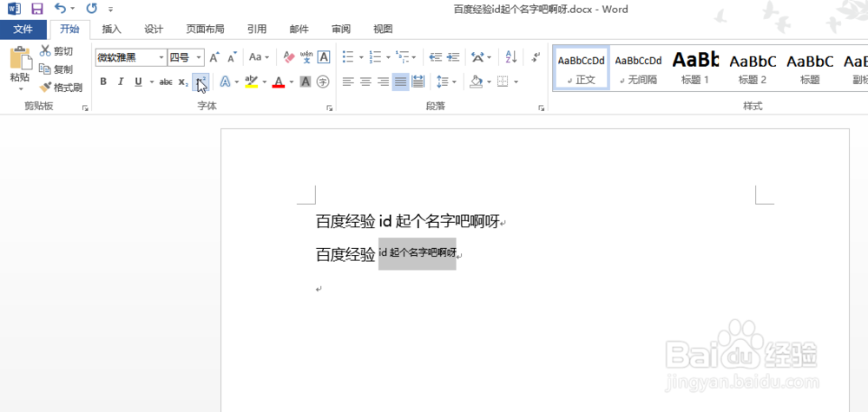Screen dimensions: 868x412
Task: Clear all formatting with eraser icon
Action: (x=288, y=57)
